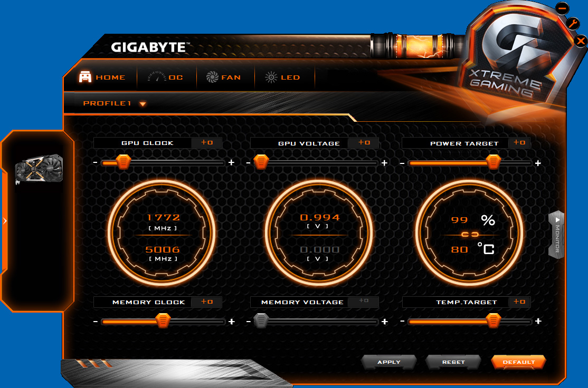The image size is (588, 388).
Task: Click the 99 % power target value
Action: [459, 220]
